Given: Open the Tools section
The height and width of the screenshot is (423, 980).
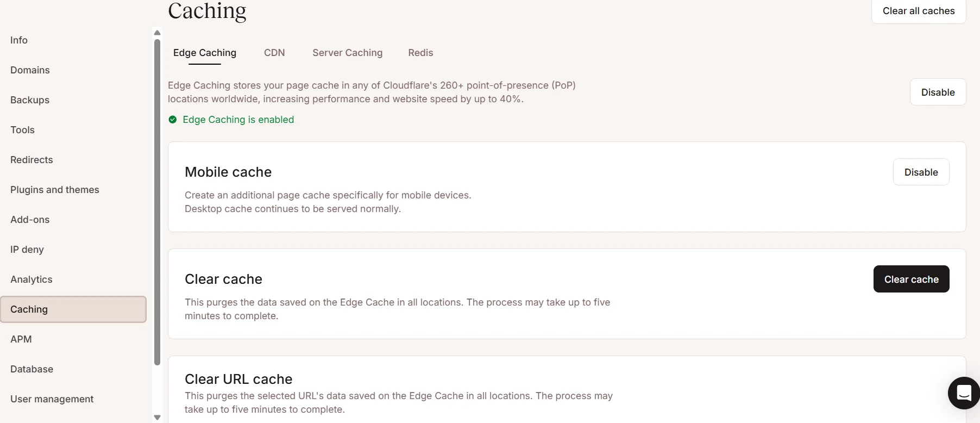Looking at the screenshot, I should 22,130.
